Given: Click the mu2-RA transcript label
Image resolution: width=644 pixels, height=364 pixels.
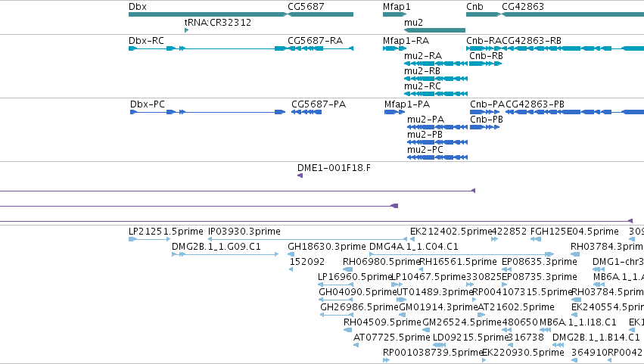Looking at the screenshot, I should click(x=423, y=56).
